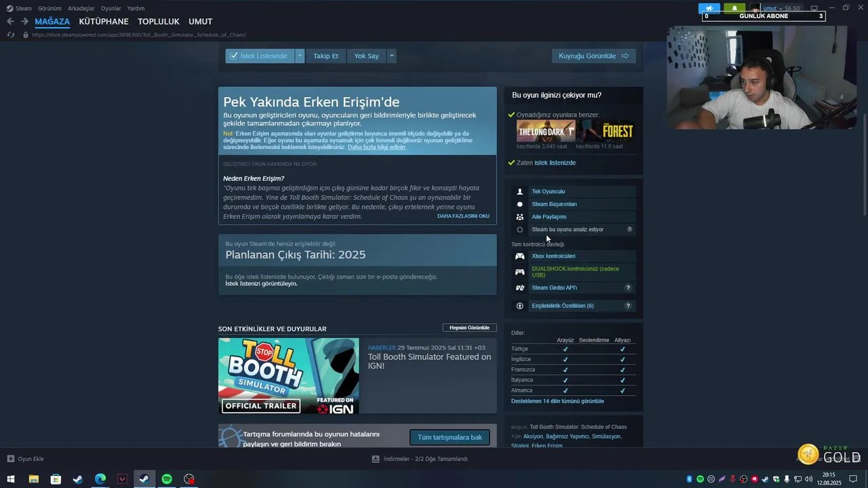
Task: Switch to the MAĞAZA tab
Action: click(52, 22)
